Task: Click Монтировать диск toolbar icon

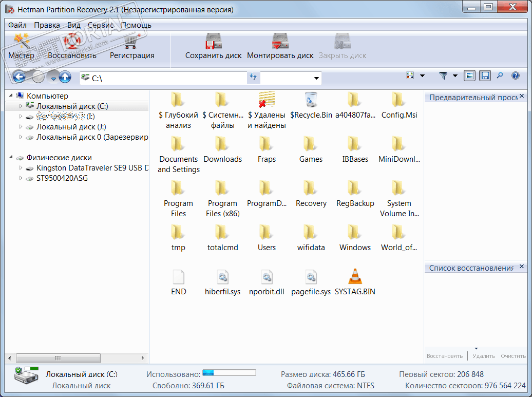Action: (280, 47)
